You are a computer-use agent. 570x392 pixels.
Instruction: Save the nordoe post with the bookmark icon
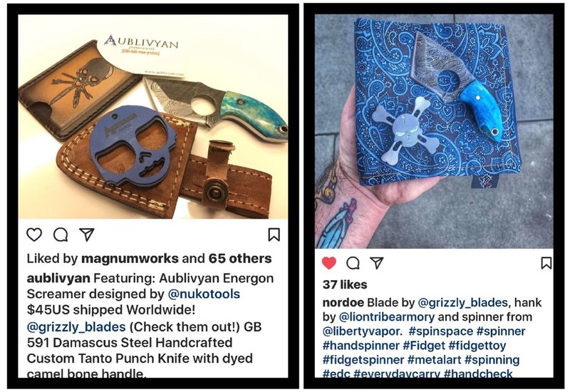pyautogui.click(x=546, y=263)
